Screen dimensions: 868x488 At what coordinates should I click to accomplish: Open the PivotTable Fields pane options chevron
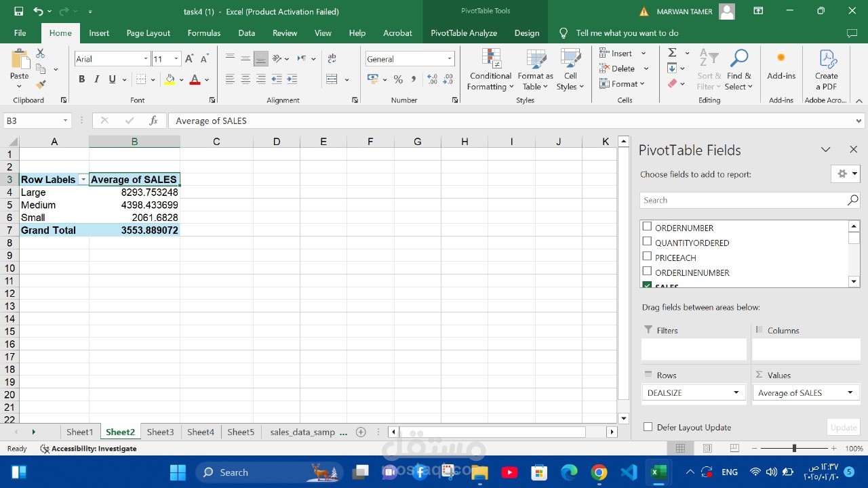825,150
